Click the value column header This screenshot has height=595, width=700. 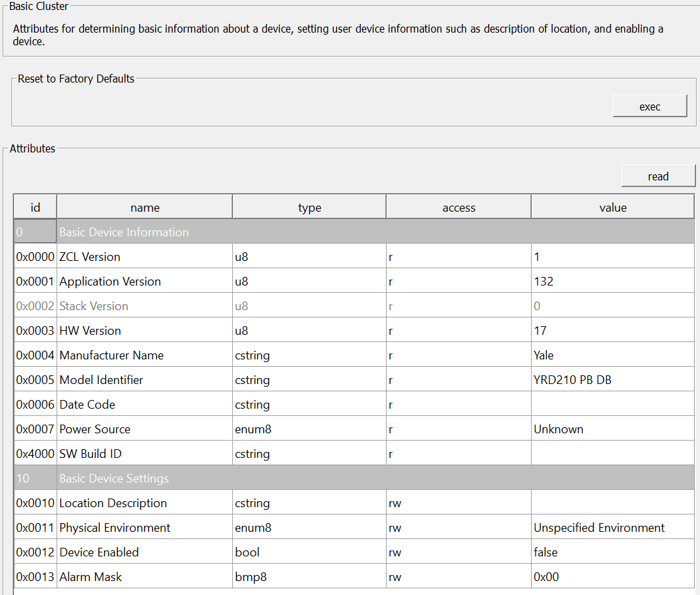pos(612,207)
